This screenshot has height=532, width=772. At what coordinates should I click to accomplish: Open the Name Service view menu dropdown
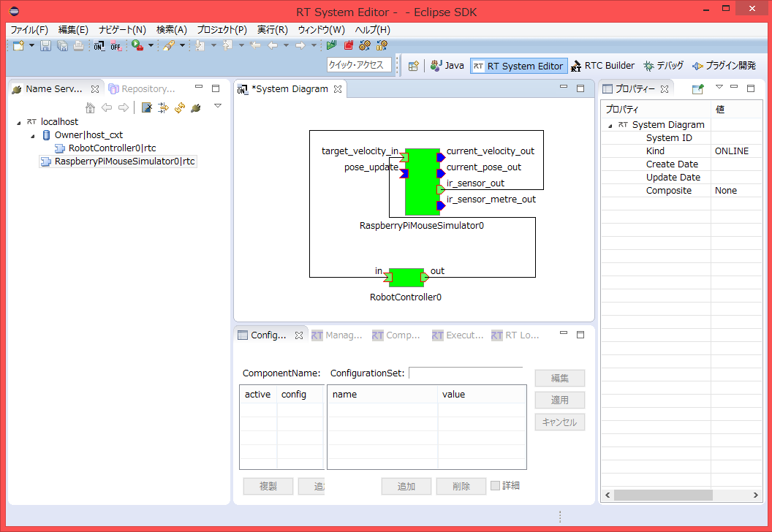217,106
